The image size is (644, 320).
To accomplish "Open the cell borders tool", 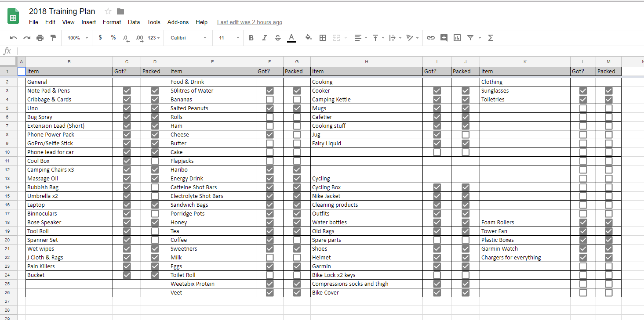I will pos(322,38).
